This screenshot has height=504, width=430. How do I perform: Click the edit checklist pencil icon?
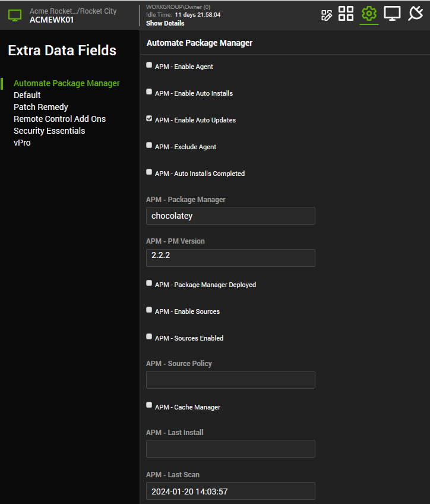[x=326, y=15]
